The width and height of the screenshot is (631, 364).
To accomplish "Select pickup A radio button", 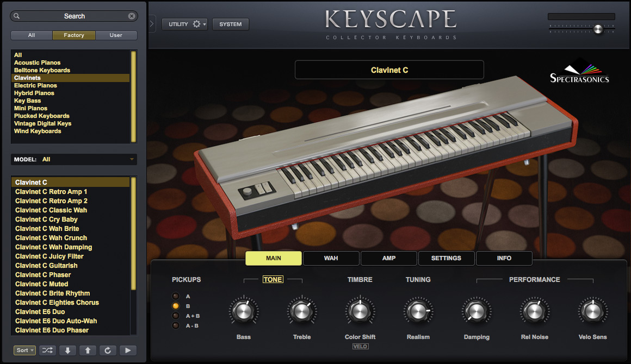I will (176, 296).
